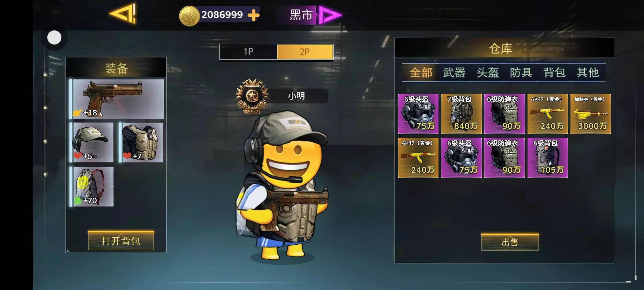Viewport: 644px width, 290px height.
Task: Click the yellow back arrow icon
Action: coord(123,14)
